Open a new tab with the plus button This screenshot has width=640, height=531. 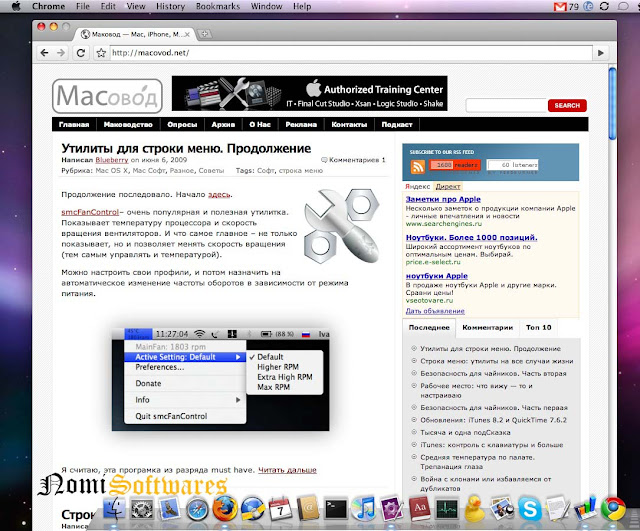[x=205, y=34]
